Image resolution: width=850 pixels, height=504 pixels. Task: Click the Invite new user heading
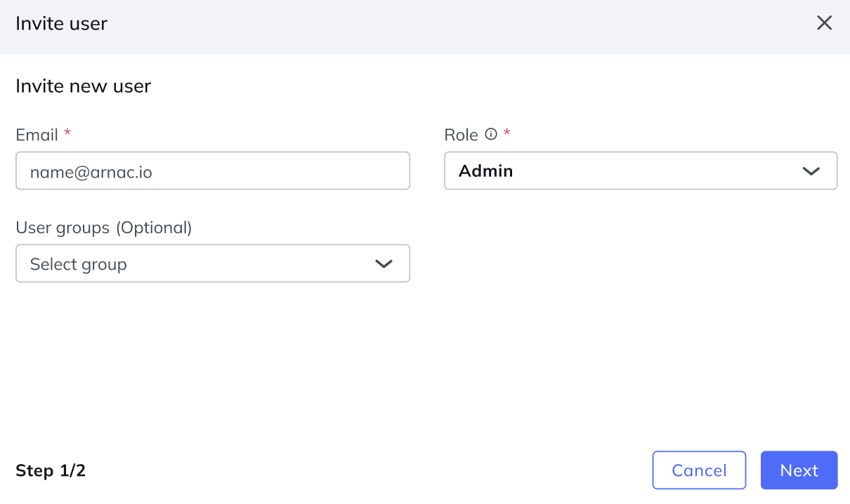83,86
